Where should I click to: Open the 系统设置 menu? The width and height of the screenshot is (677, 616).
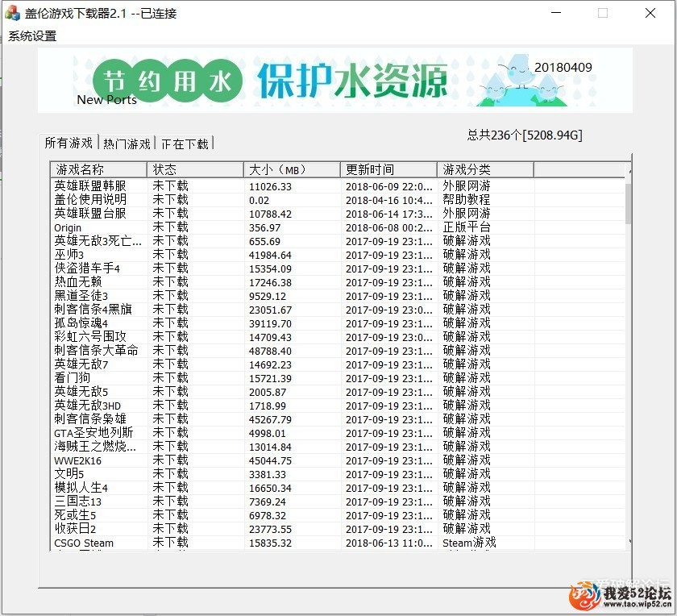[x=32, y=36]
